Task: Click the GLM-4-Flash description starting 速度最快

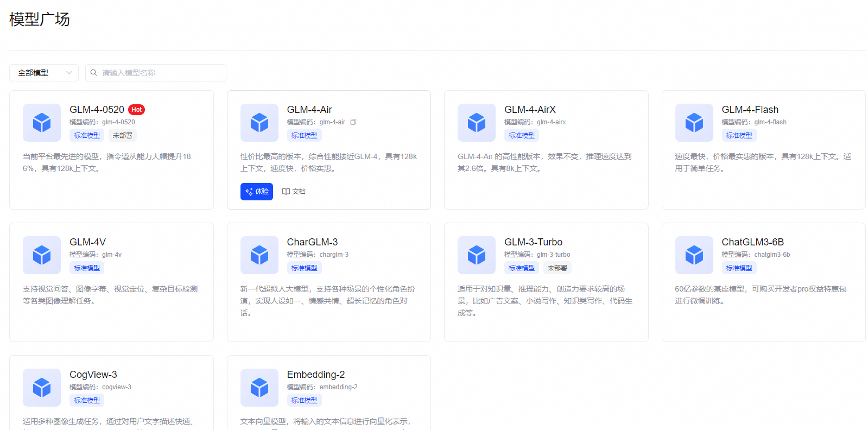Action: click(763, 162)
